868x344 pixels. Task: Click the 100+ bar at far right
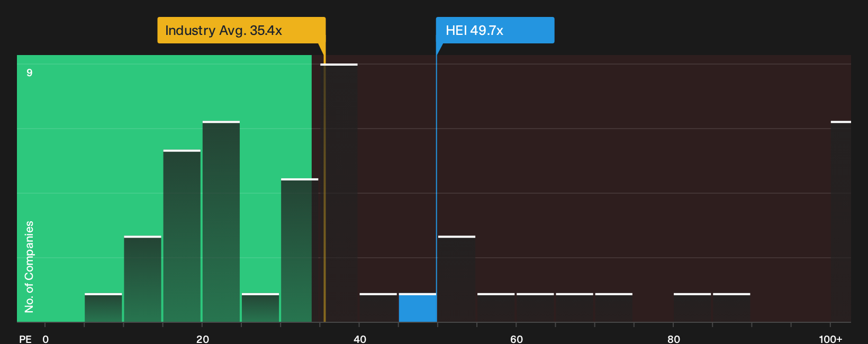(841, 221)
